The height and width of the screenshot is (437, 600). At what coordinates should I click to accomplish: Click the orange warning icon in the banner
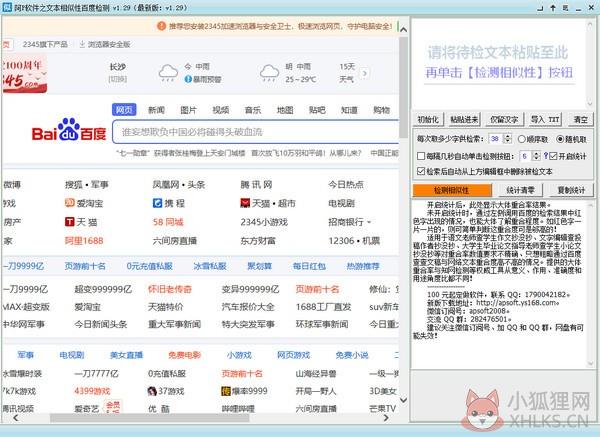point(161,26)
